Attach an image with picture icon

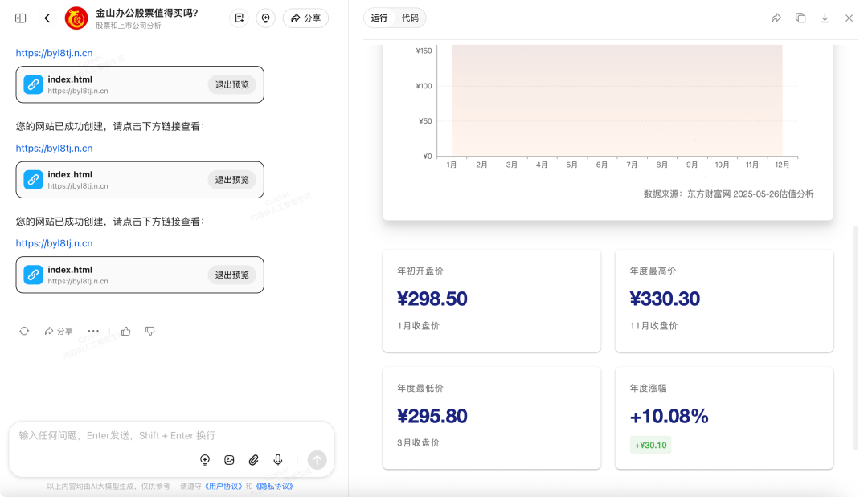(229, 460)
